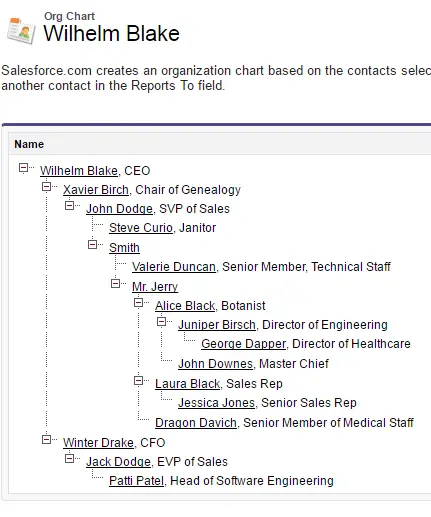Screen dimensions: 431x517
Task: Collapse the Juniper Birsch node
Action: pyautogui.click(x=161, y=322)
